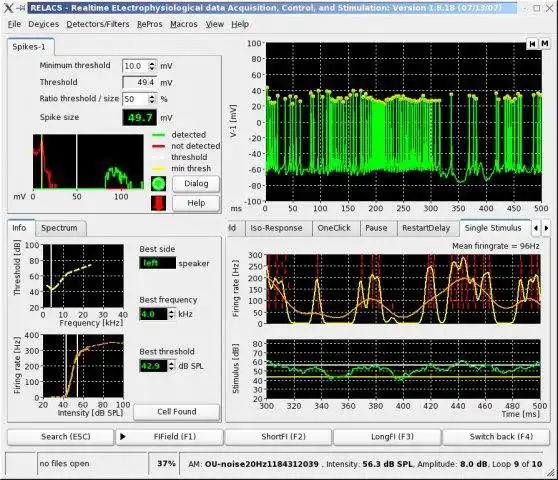Select the Single Stimulus tab
The image size is (558, 480).
(494, 228)
